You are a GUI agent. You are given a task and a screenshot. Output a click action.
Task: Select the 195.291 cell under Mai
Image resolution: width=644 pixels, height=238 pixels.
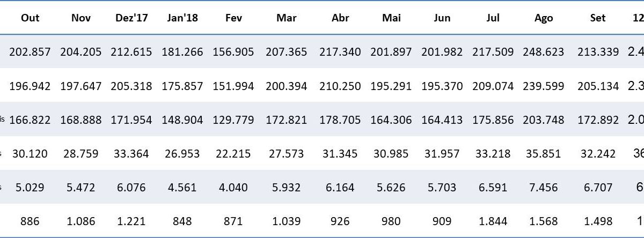391,86
